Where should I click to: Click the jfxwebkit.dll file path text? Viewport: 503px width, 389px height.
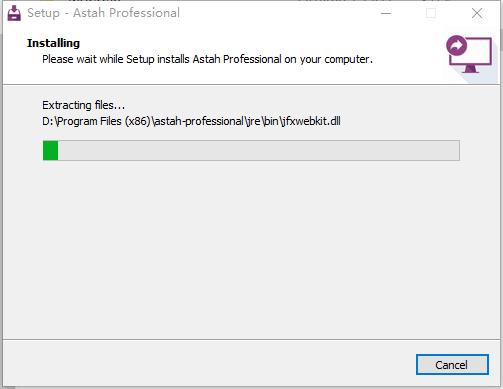coord(191,121)
